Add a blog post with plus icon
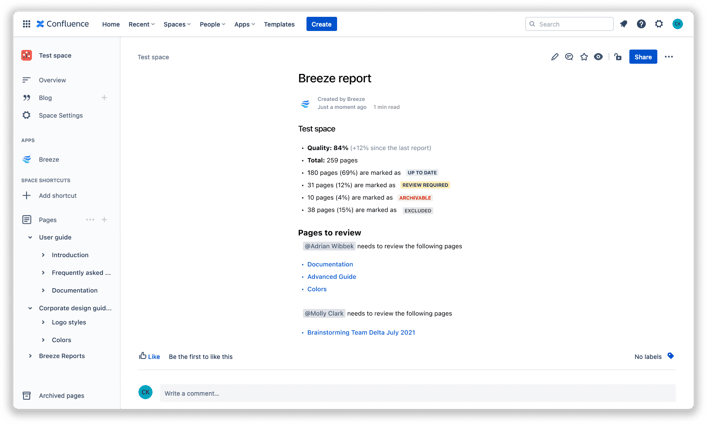Viewport: 707px width, 424px height. point(104,97)
